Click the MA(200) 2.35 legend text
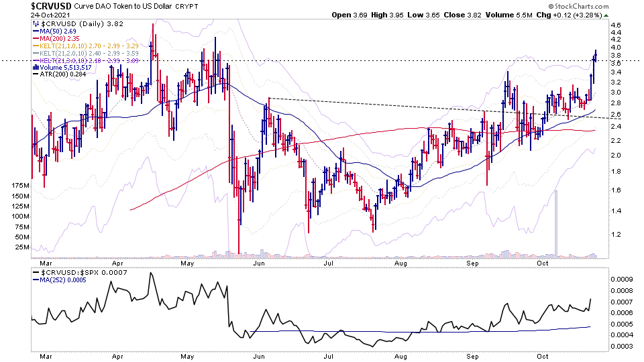Image resolution: width=644 pixels, height=362 pixels. (x=60, y=39)
